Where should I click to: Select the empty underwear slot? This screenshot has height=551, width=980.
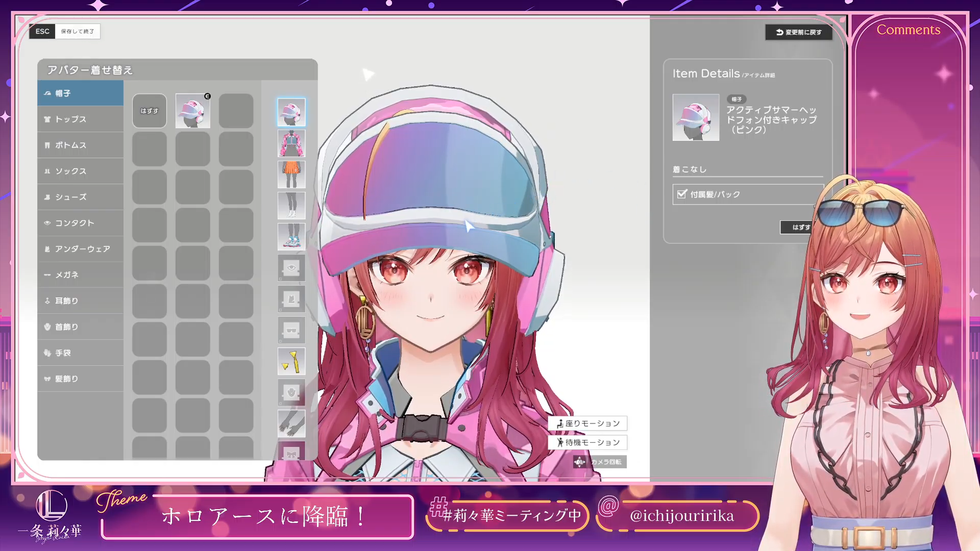coord(291,299)
